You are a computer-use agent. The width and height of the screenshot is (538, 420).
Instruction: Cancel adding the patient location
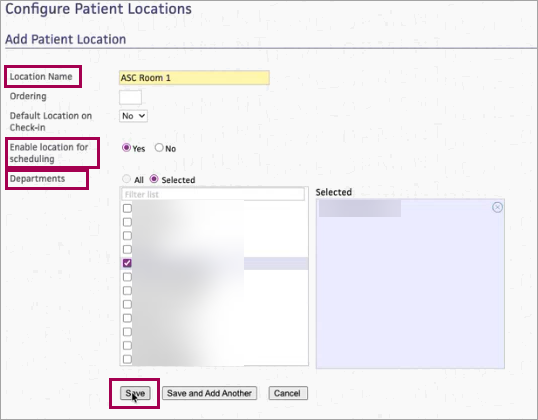click(288, 393)
